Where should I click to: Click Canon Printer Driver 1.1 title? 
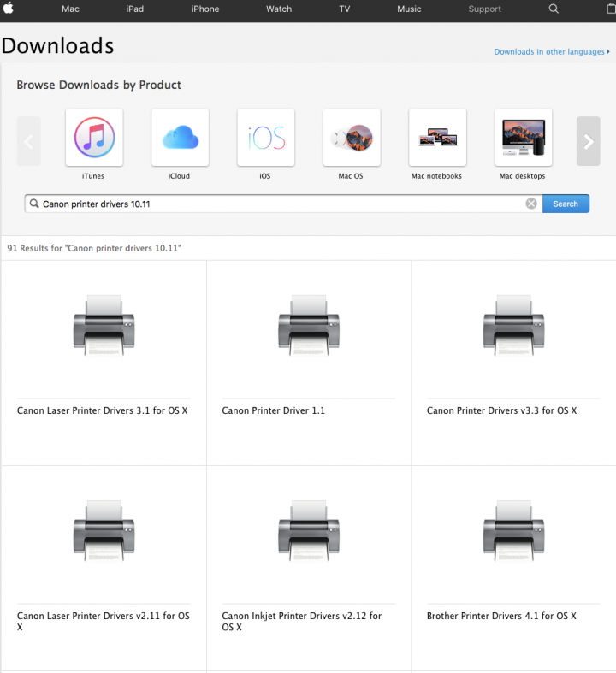click(x=274, y=410)
